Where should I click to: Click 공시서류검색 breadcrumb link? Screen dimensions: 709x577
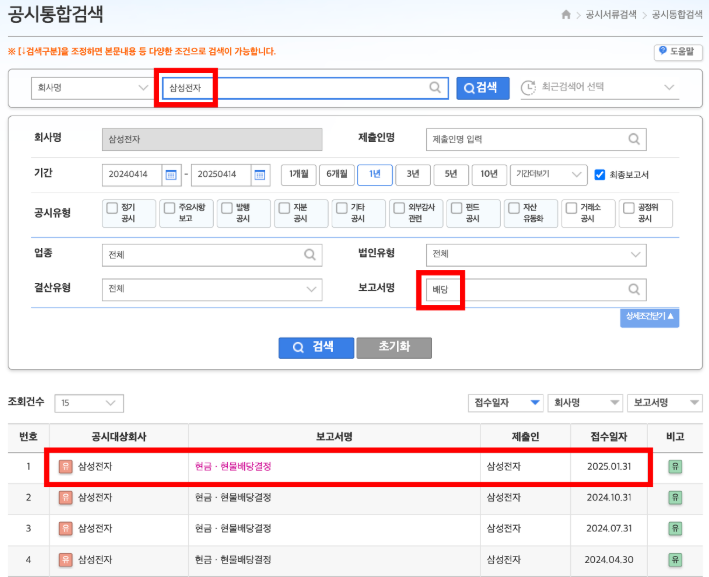pos(611,15)
